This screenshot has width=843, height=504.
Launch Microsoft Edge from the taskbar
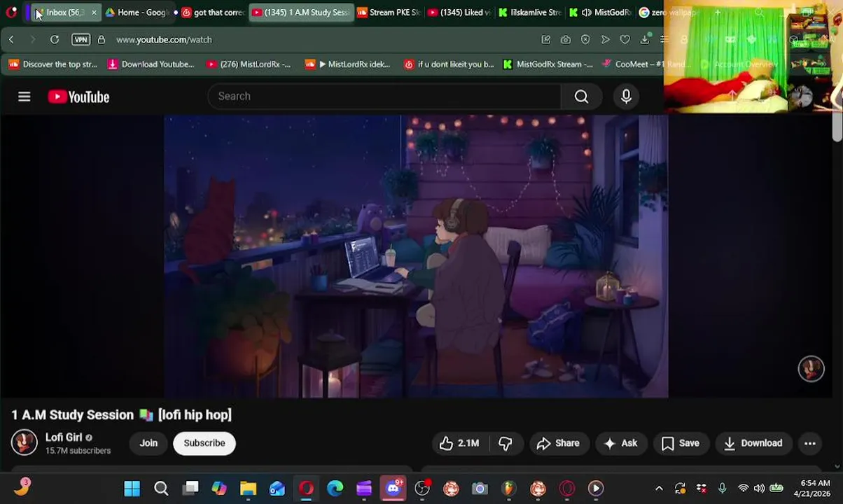pyautogui.click(x=335, y=489)
